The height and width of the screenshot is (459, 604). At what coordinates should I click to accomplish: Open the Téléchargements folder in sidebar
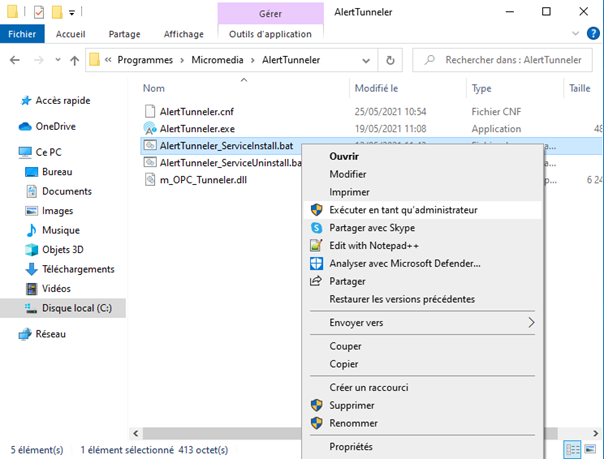[x=77, y=269]
